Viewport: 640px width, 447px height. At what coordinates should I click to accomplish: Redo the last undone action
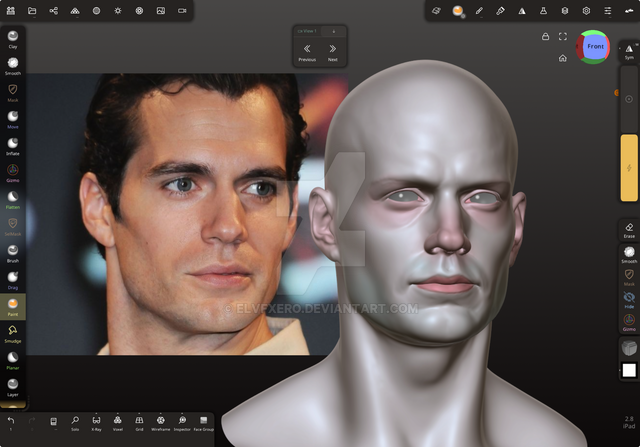(32, 423)
